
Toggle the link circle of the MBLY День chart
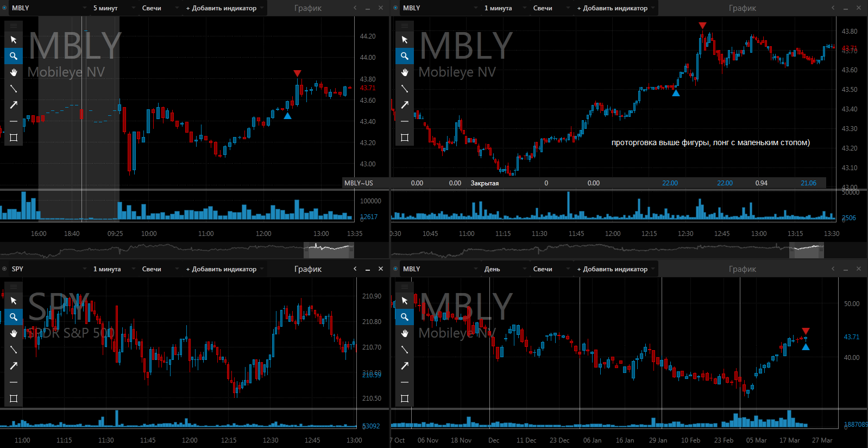coord(395,269)
